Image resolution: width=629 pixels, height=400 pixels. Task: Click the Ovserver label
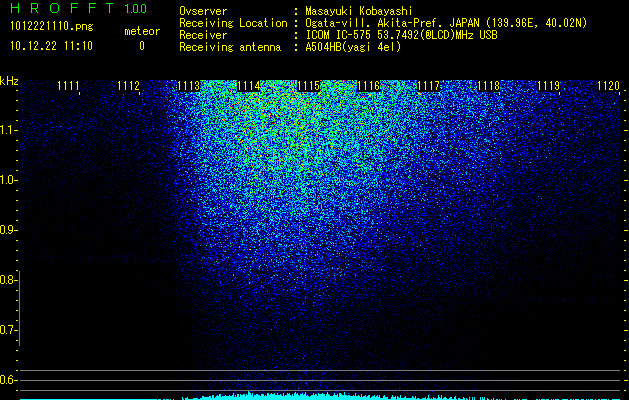pos(203,11)
